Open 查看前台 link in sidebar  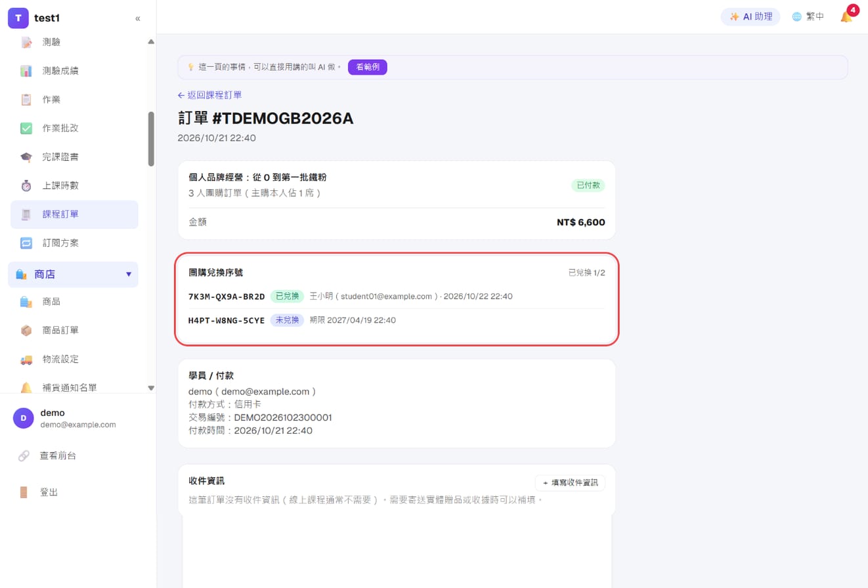tap(58, 455)
